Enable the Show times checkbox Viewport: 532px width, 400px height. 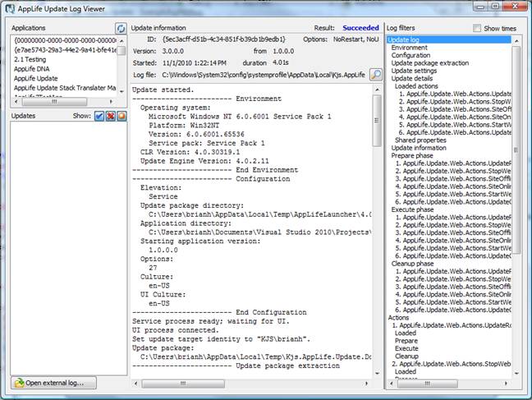477,28
